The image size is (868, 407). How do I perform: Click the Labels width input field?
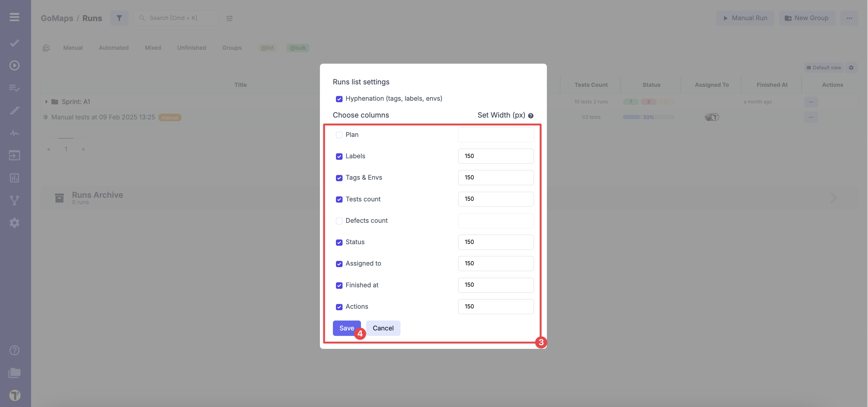(x=496, y=156)
